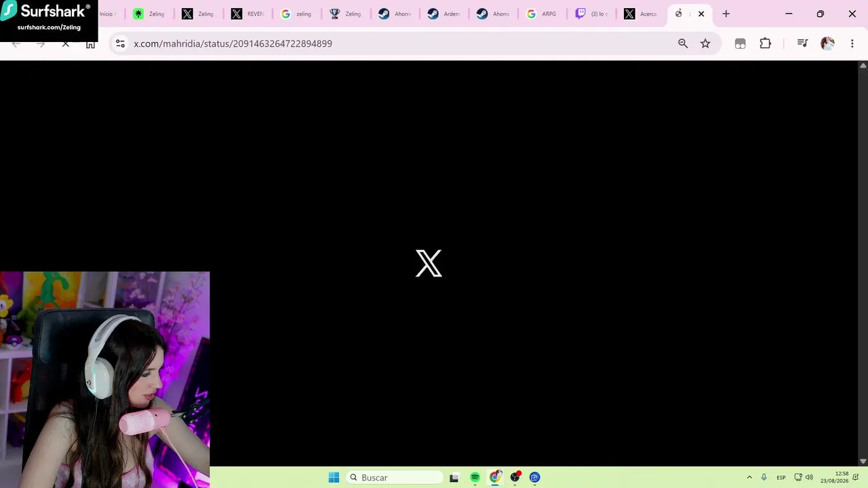Open the Home button in Chrome toolbar
The width and height of the screenshot is (868, 488).
pyautogui.click(x=90, y=43)
